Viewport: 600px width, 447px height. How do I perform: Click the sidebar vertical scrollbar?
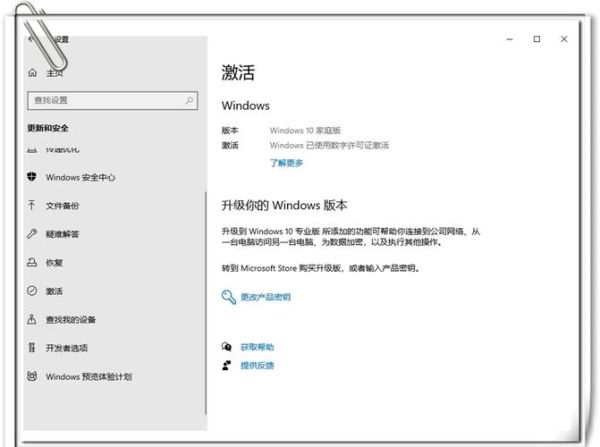(206, 302)
